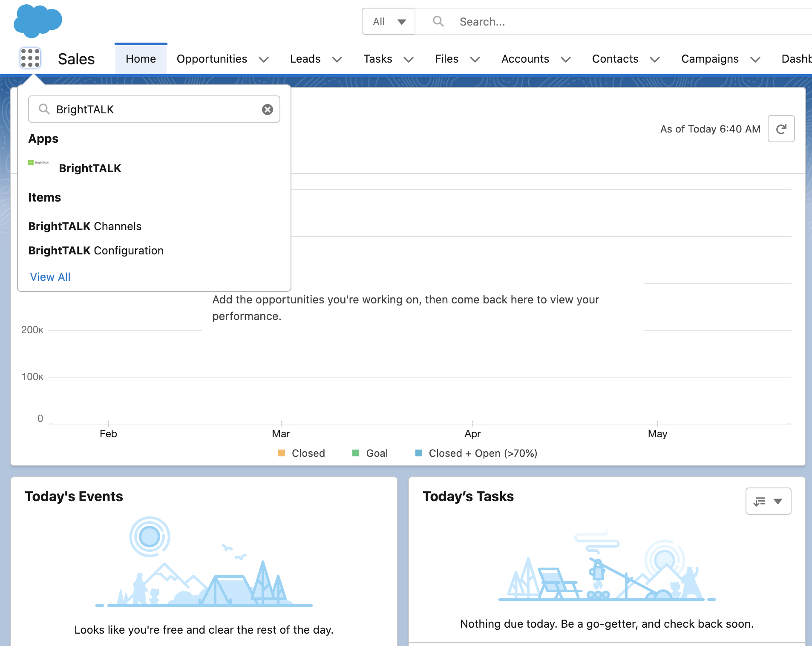The height and width of the screenshot is (646, 812).
Task: Clear the BrightTALK search text
Action: (x=268, y=110)
